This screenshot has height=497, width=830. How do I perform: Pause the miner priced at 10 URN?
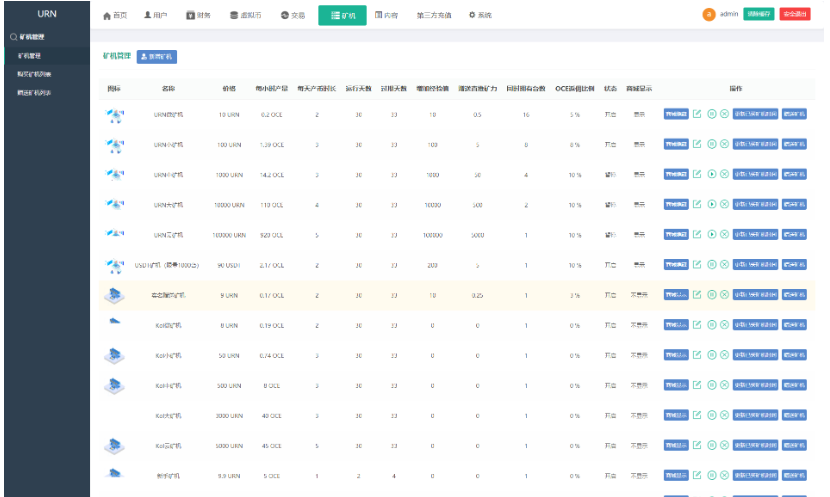711,115
